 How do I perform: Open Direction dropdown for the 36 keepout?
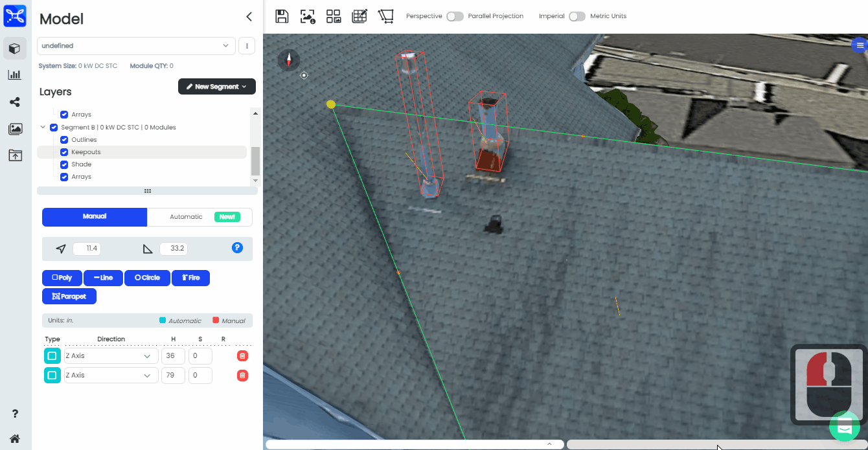tap(111, 356)
